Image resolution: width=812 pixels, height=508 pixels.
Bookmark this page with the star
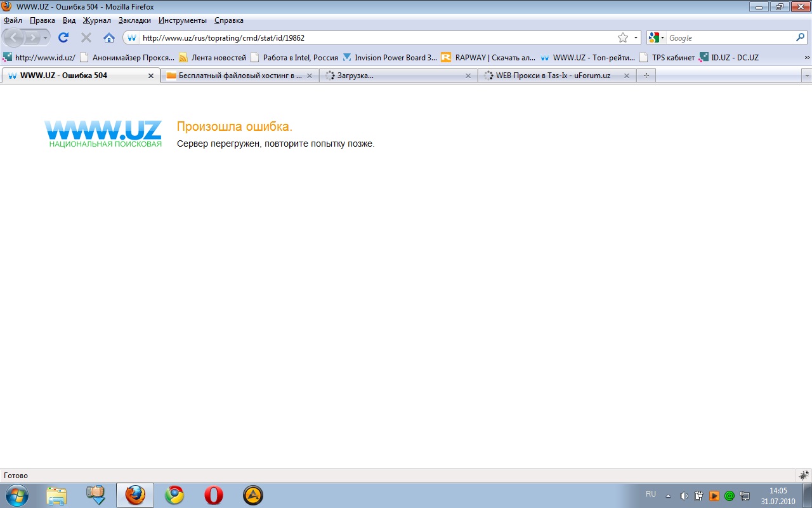(623, 37)
